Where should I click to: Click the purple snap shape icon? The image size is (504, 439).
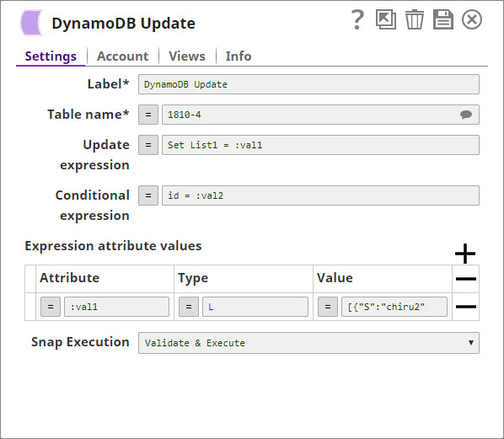tap(31, 23)
